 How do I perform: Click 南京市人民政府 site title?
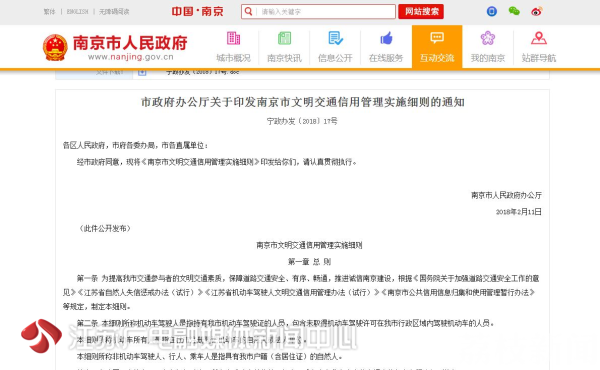coord(130,42)
